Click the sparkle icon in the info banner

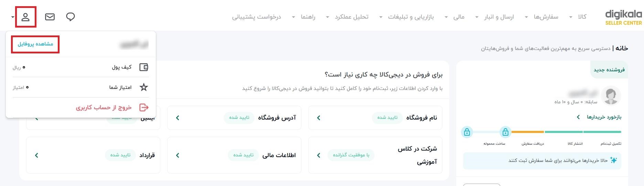tap(613, 160)
